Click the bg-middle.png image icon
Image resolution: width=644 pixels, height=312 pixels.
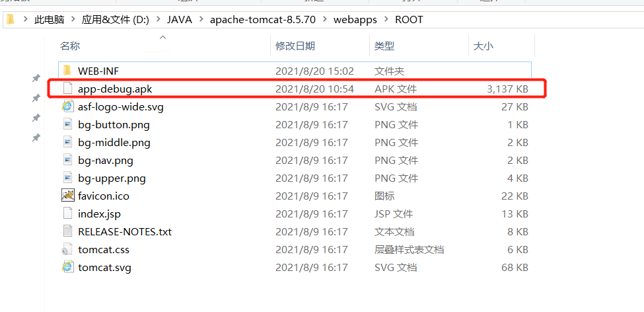tap(67, 143)
